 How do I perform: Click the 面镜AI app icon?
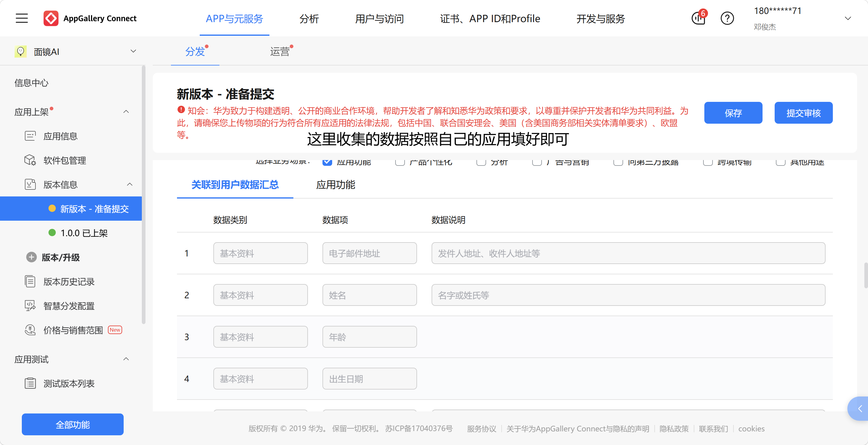(x=21, y=52)
